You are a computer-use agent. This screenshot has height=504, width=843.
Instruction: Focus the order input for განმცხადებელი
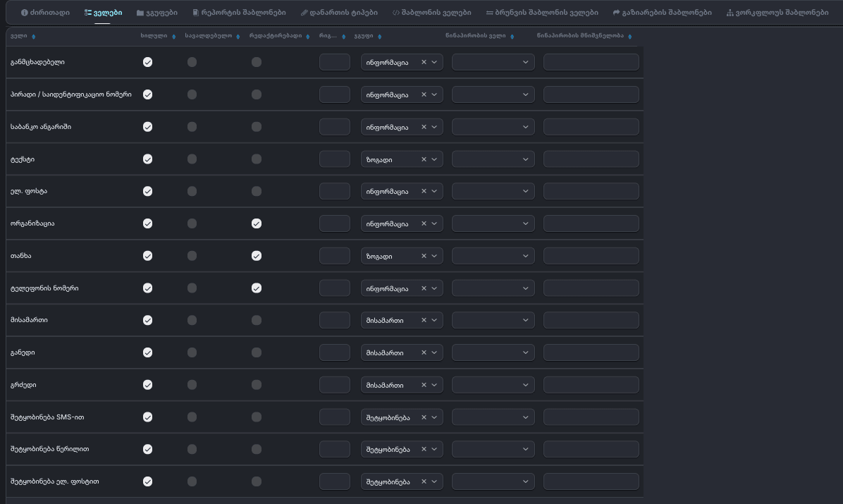[x=334, y=63]
